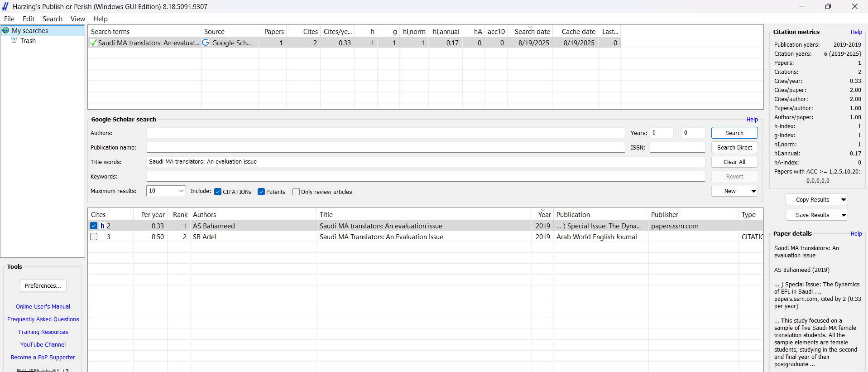Click the Trash bin icon in the tree
The width and height of the screenshot is (868, 372).
(14, 40)
